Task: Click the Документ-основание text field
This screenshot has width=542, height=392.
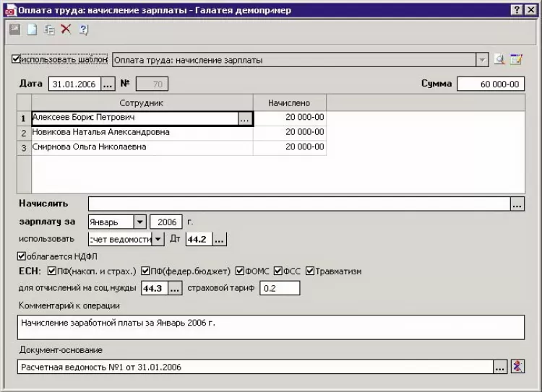Action: tap(255, 367)
